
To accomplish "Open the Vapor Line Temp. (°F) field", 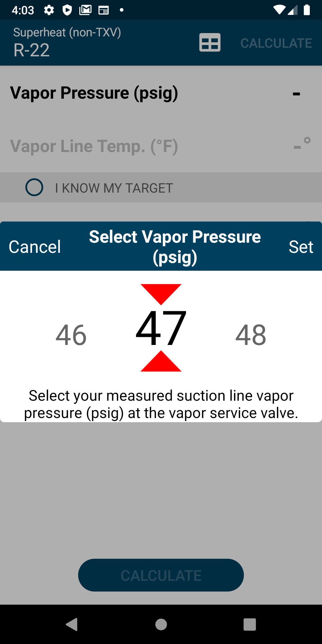I will pyautogui.click(x=161, y=146).
